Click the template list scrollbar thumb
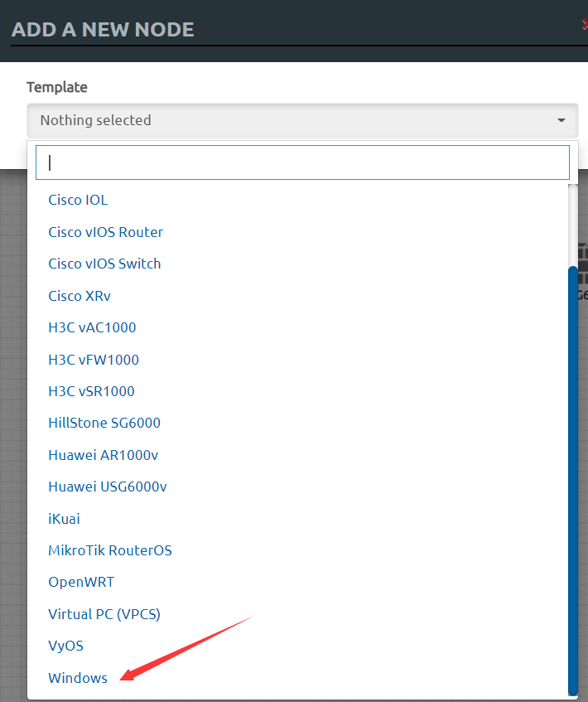This screenshot has height=702, width=588. 573,481
